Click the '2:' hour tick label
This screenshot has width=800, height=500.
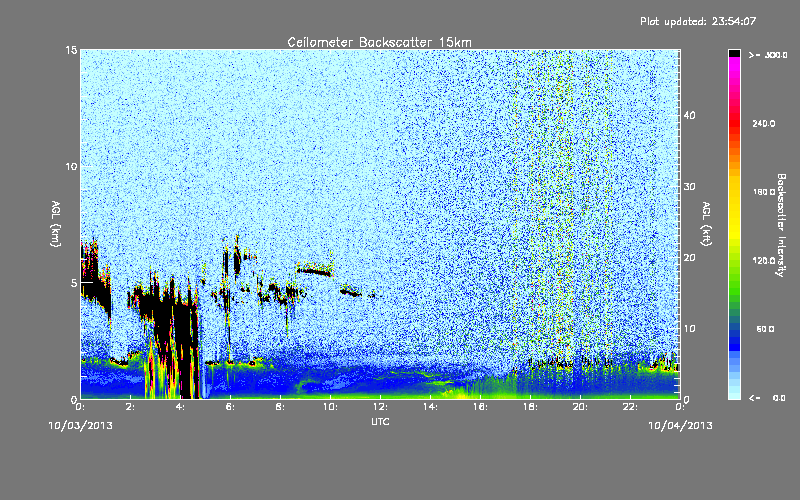pos(131,407)
